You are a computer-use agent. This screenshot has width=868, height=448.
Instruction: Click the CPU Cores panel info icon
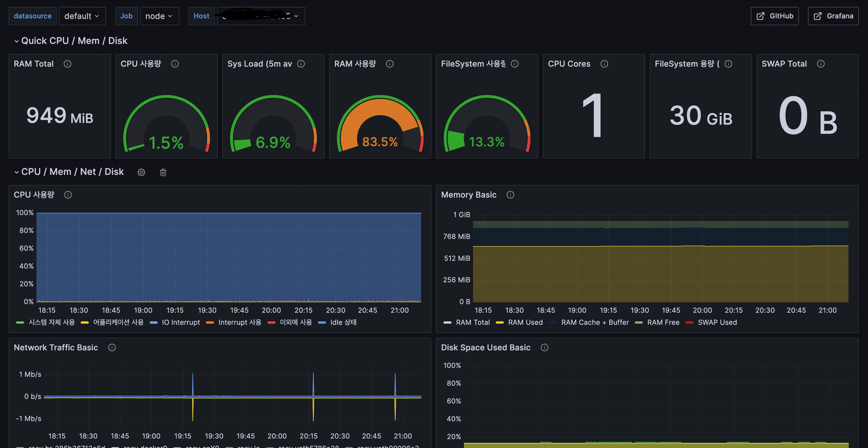tap(604, 64)
